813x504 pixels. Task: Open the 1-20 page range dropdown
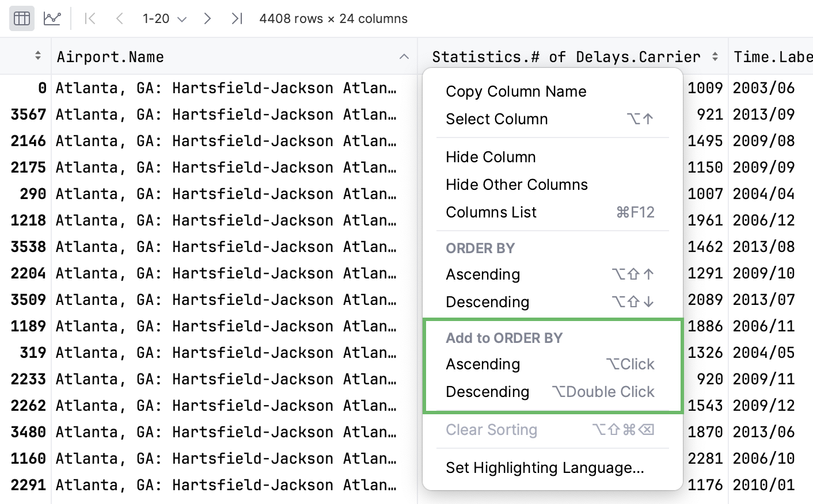(163, 18)
